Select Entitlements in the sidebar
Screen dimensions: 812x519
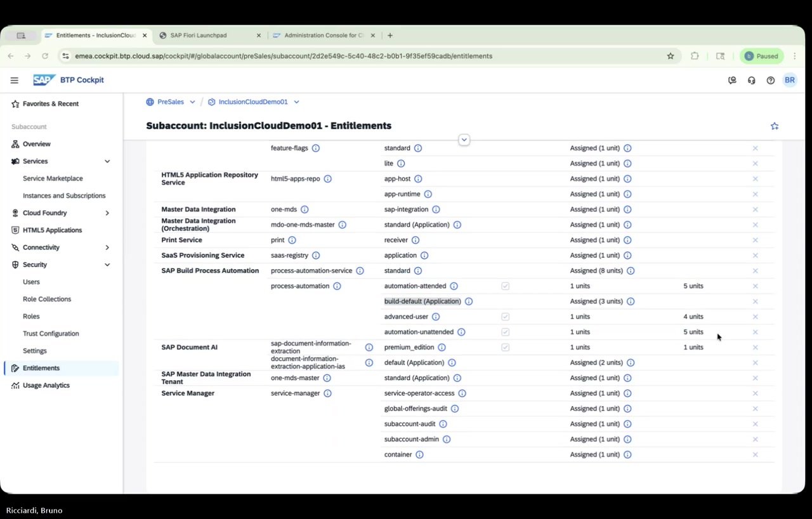click(x=60, y=368)
